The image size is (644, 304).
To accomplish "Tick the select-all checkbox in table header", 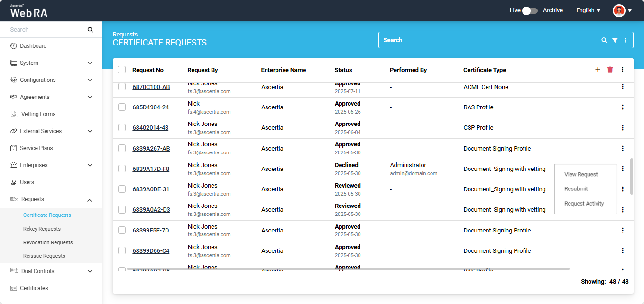I will 122,70.
